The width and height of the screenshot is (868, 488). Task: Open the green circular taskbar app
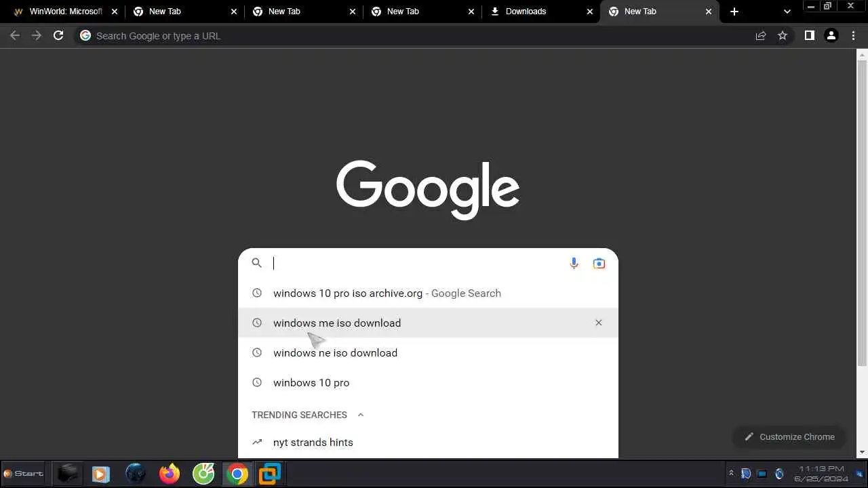[x=203, y=474]
